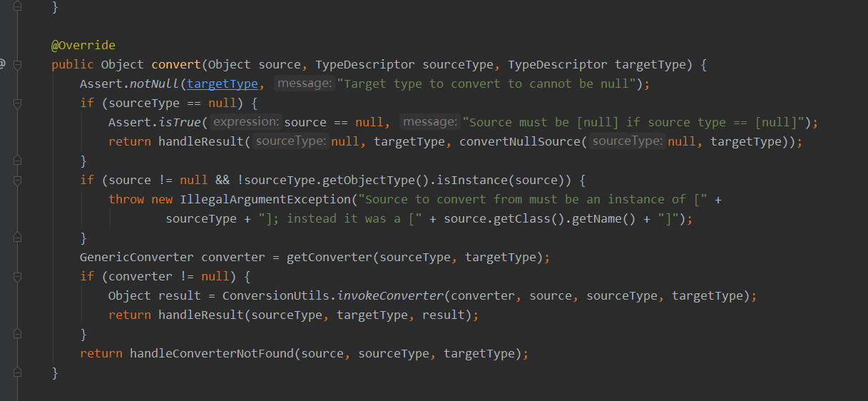
Task: Click the TypeDescriptor type before the sourceType parameter
Action: click(365, 64)
